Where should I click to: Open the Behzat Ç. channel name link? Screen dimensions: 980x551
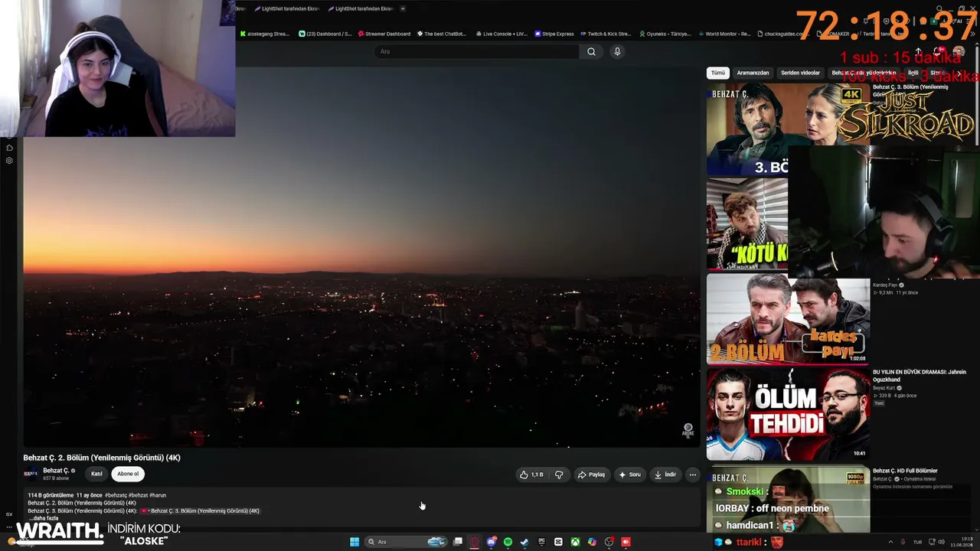[56, 471]
